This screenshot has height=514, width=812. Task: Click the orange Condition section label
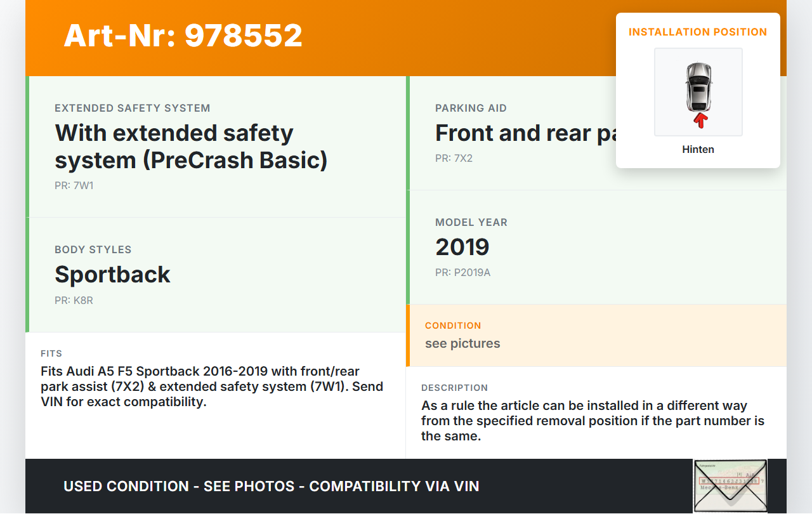tap(453, 326)
